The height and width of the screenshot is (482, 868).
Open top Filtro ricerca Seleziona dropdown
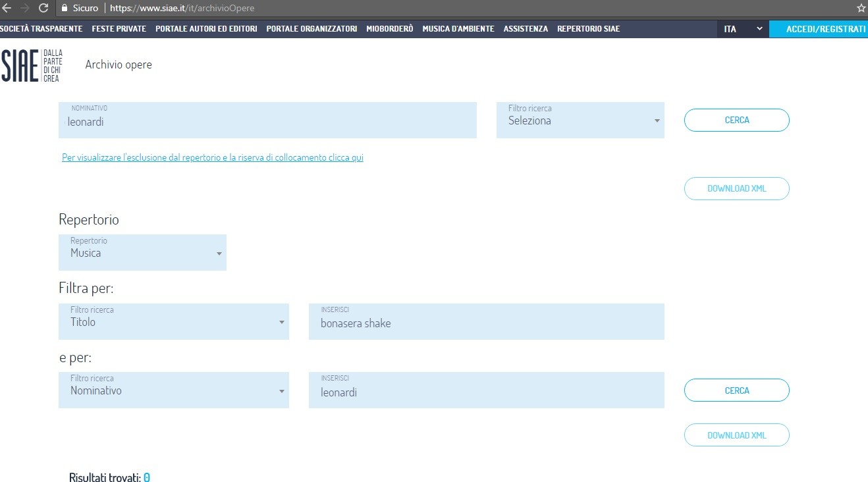point(580,120)
